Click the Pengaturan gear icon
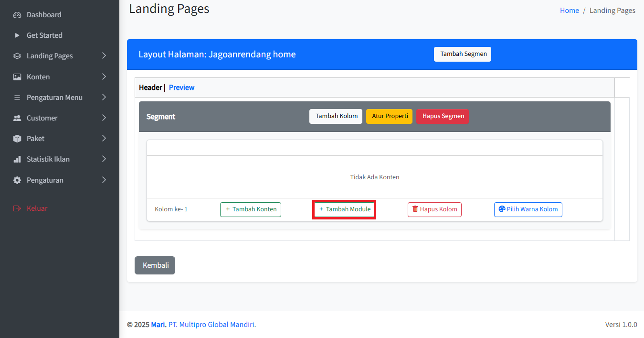The width and height of the screenshot is (644, 338). tap(17, 180)
